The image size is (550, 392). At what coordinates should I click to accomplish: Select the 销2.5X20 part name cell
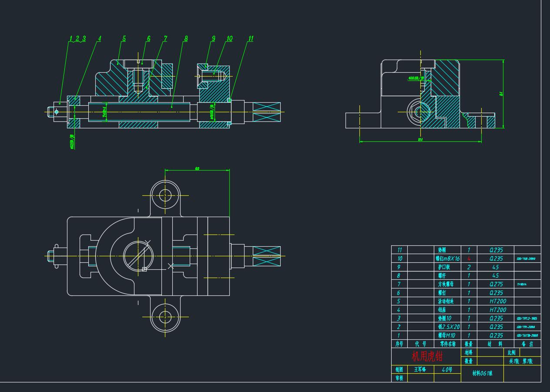pyautogui.click(x=448, y=327)
